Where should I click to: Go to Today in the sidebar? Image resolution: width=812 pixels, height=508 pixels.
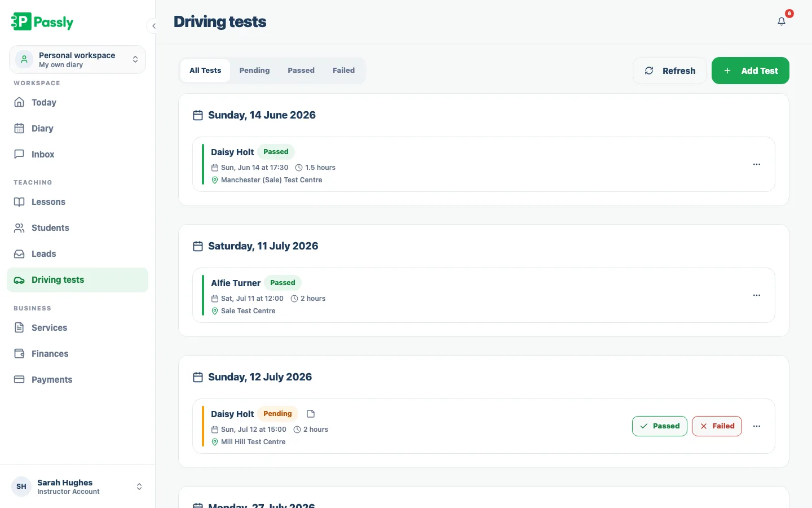[x=78, y=102]
